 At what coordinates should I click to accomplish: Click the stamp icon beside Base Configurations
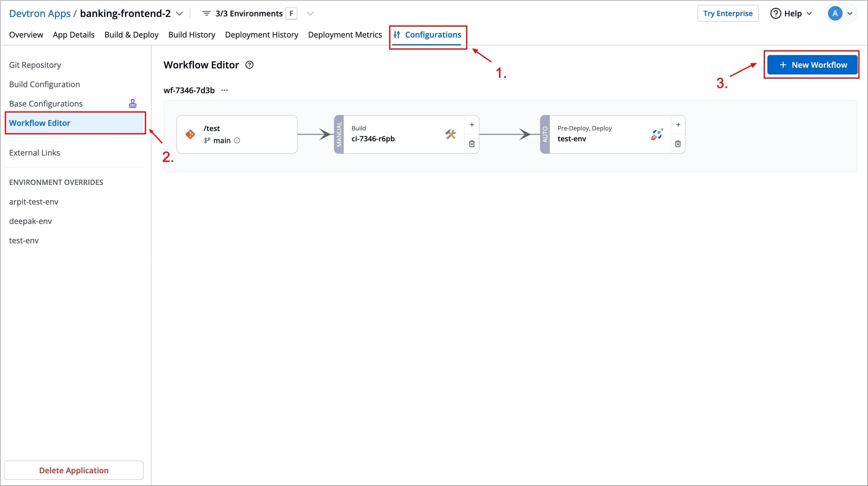pyautogui.click(x=133, y=104)
